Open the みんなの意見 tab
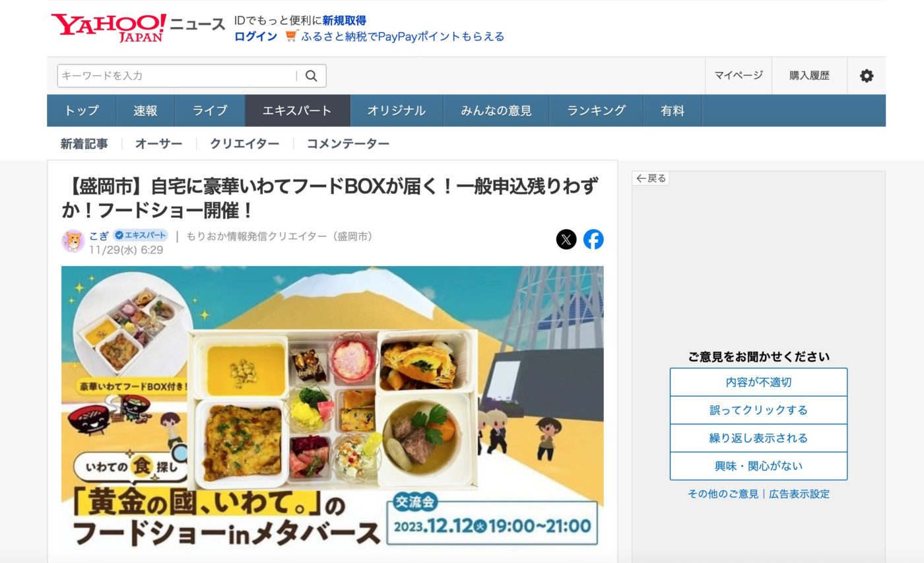924x563 pixels. coord(496,111)
